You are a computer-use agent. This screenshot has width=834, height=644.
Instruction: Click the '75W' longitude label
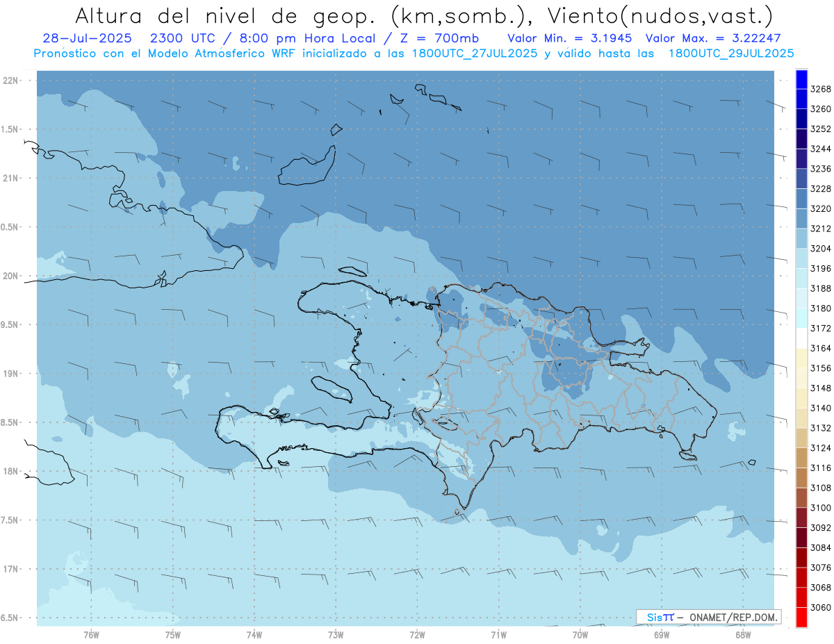click(x=172, y=634)
